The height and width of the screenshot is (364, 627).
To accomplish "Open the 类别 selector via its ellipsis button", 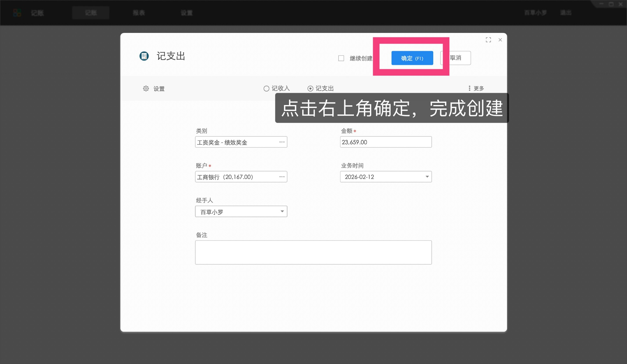I will pyautogui.click(x=281, y=142).
